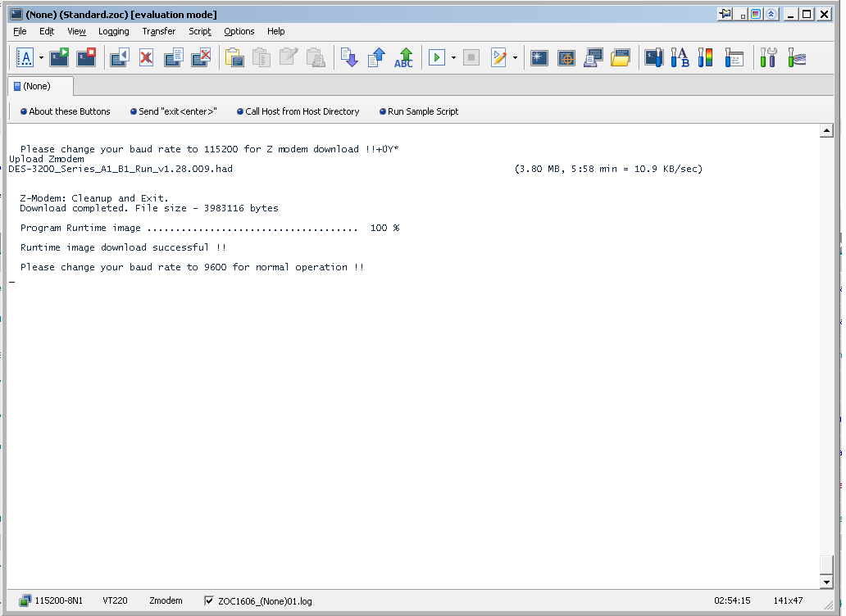Click the pin icon in title bar
846x616 pixels.
coord(725,14)
